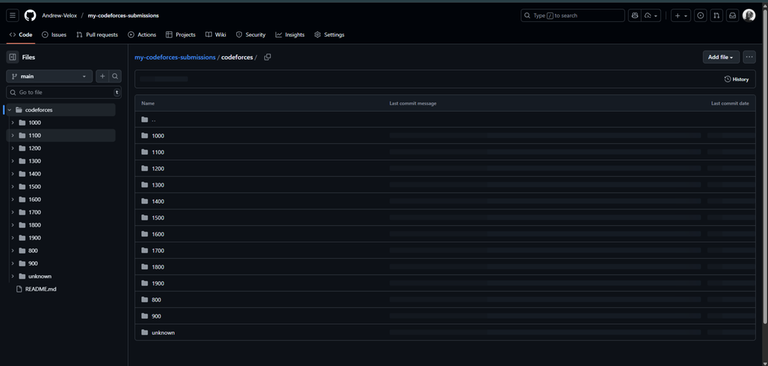Screen dimensions: 768x366
Task: Switch to the Code tab
Action: coord(21,35)
